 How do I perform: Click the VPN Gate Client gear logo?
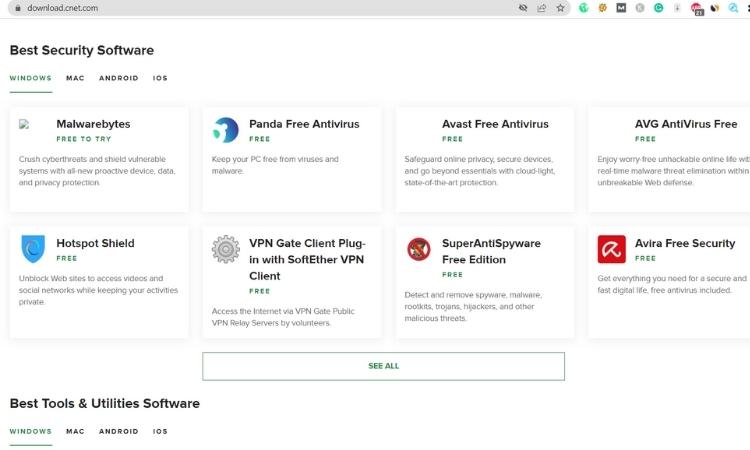[x=225, y=249]
